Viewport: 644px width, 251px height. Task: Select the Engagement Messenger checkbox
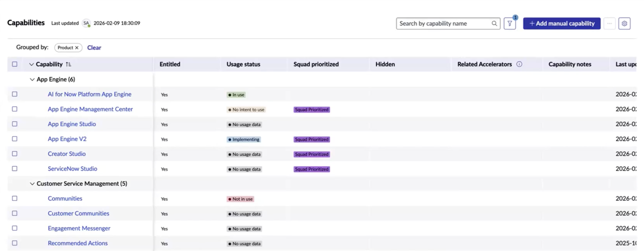pyautogui.click(x=15, y=228)
